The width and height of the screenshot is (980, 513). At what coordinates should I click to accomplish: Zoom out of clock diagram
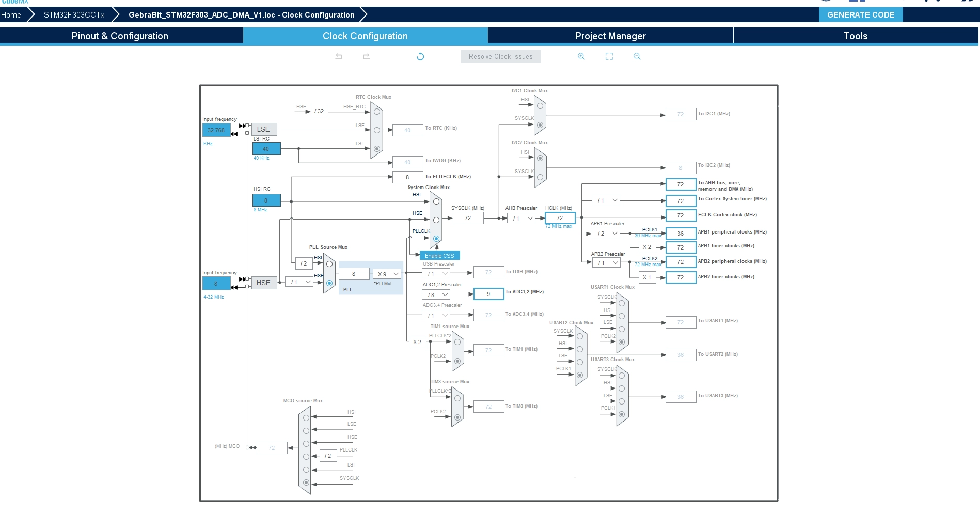[637, 56]
